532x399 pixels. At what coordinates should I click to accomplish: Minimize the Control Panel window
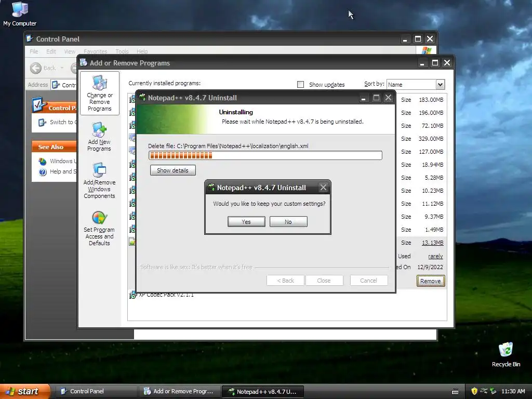(x=405, y=39)
